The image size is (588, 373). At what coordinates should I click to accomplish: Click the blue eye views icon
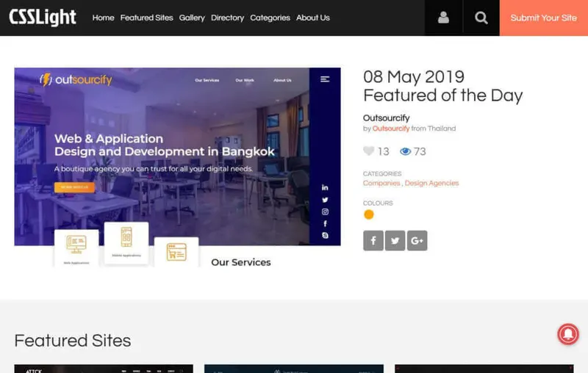(x=406, y=151)
